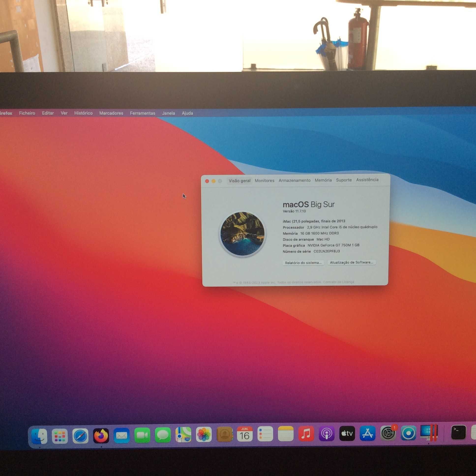Minimize the About window with the yellow button
The image size is (476, 476).
coord(214,181)
